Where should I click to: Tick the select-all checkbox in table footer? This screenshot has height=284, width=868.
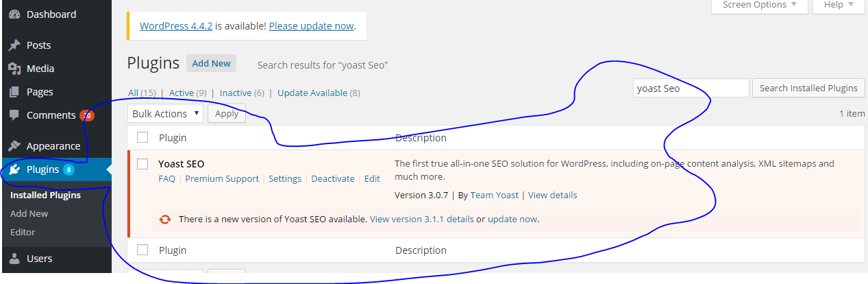coord(142,250)
